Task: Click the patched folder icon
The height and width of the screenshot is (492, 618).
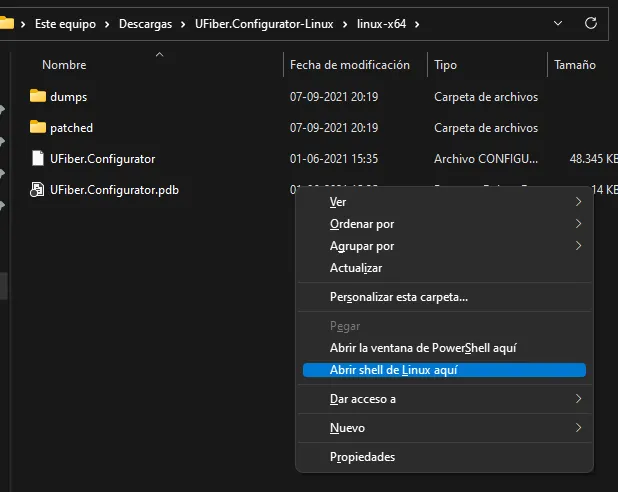Action: point(38,127)
